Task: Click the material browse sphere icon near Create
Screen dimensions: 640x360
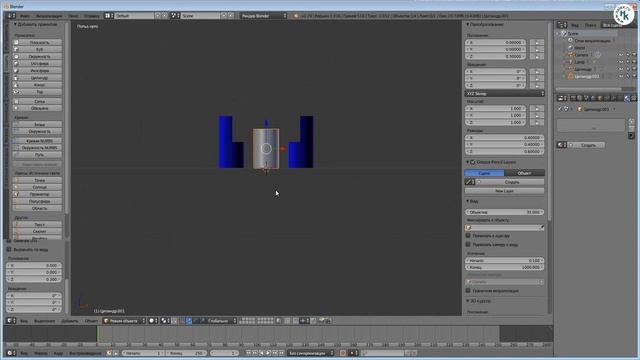Action: 562,145
